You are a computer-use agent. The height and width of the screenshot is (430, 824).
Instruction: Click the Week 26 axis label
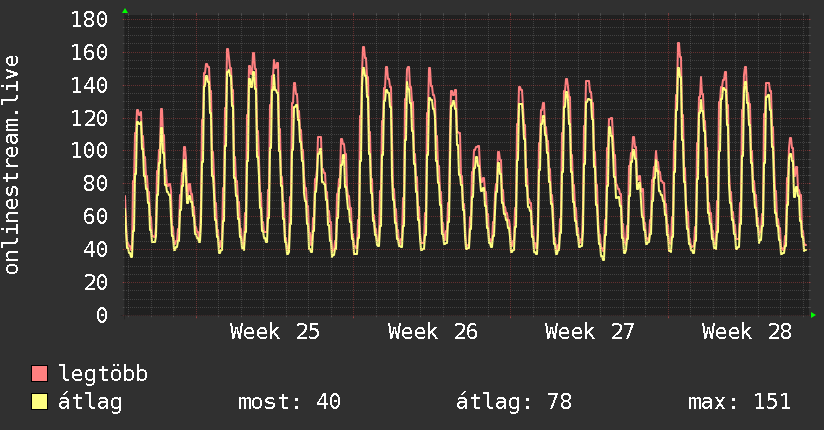tap(432, 332)
